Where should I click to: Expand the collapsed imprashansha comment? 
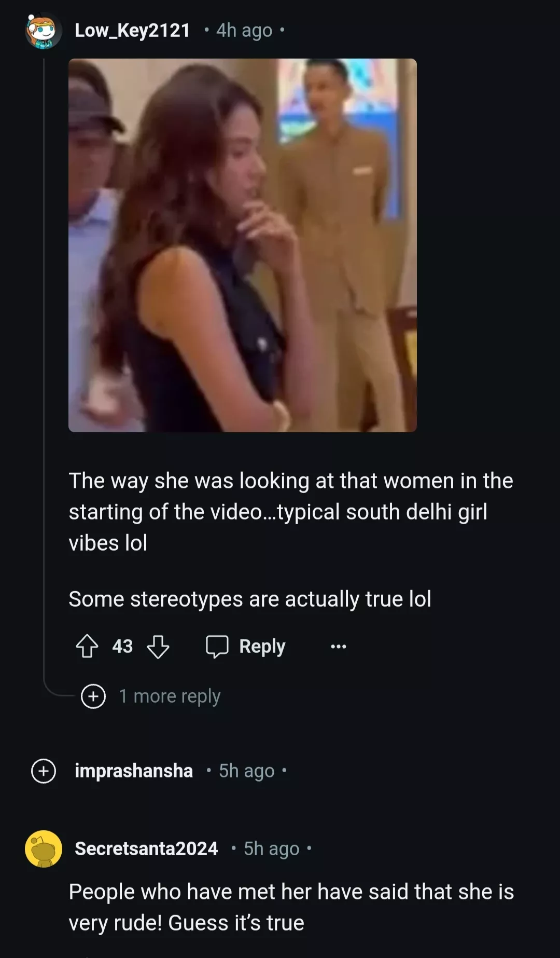(x=44, y=771)
